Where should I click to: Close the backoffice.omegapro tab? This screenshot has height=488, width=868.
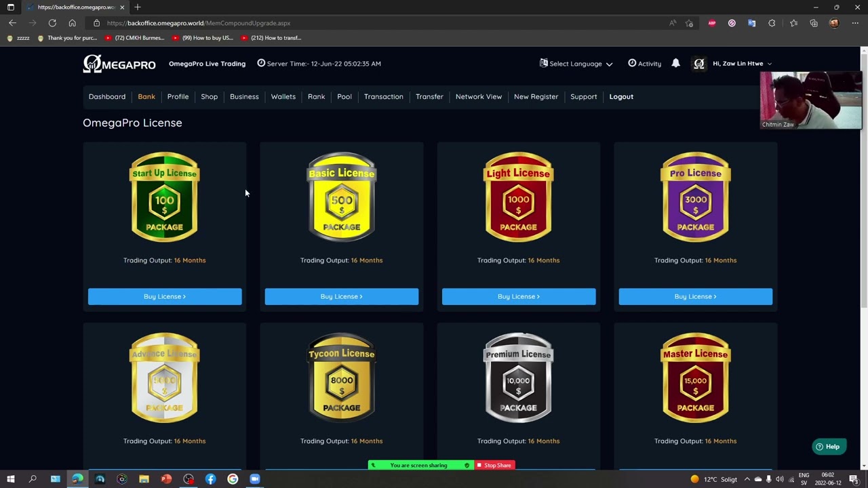pyautogui.click(x=122, y=7)
